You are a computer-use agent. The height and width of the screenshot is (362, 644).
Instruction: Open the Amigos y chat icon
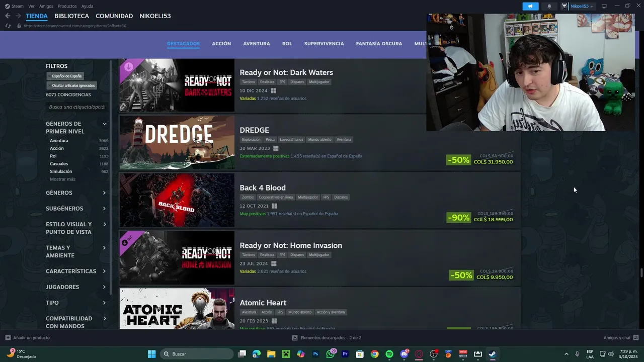click(x=636, y=338)
